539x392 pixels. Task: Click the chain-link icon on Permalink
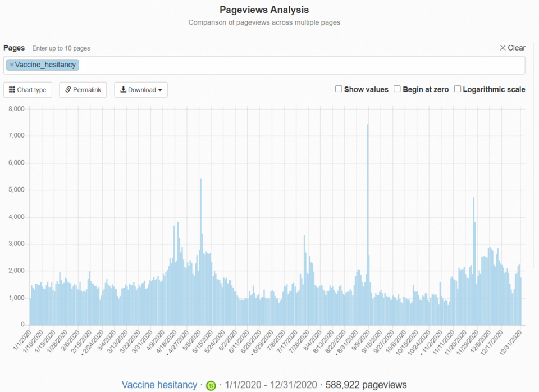point(68,90)
